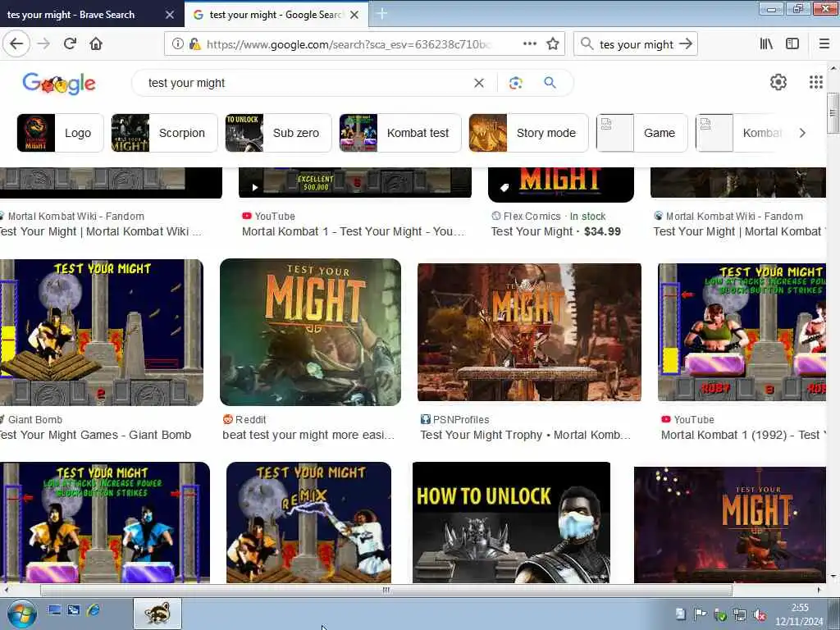
Task: Open the HOW TO UNLOCK image
Action: click(x=511, y=523)
